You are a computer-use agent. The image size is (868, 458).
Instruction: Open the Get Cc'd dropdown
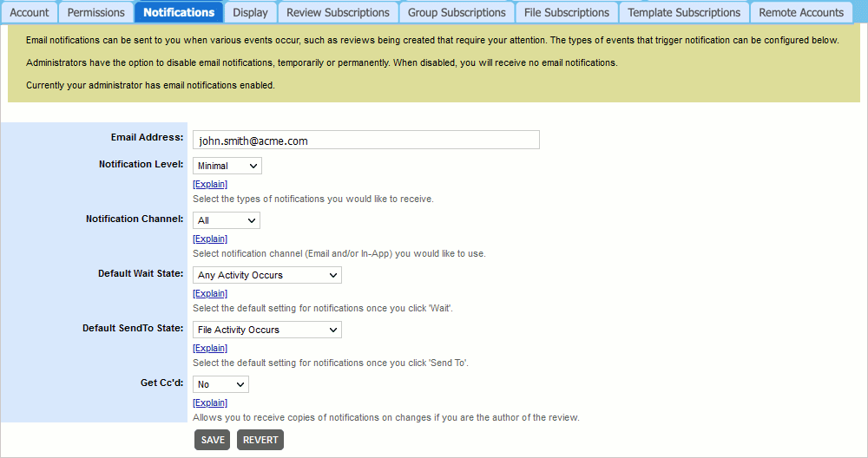click(x=220, y=384)
